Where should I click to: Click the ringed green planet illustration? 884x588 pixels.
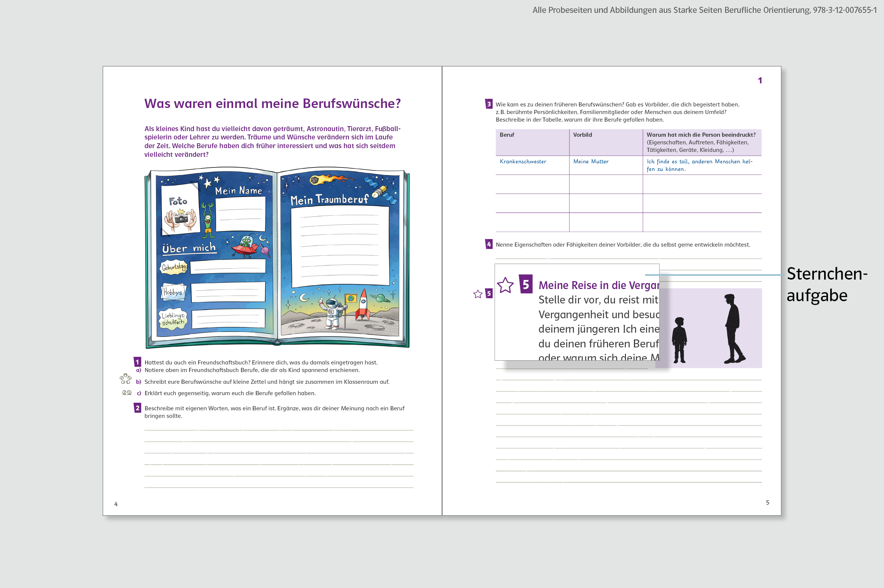[x=380, y=298]
